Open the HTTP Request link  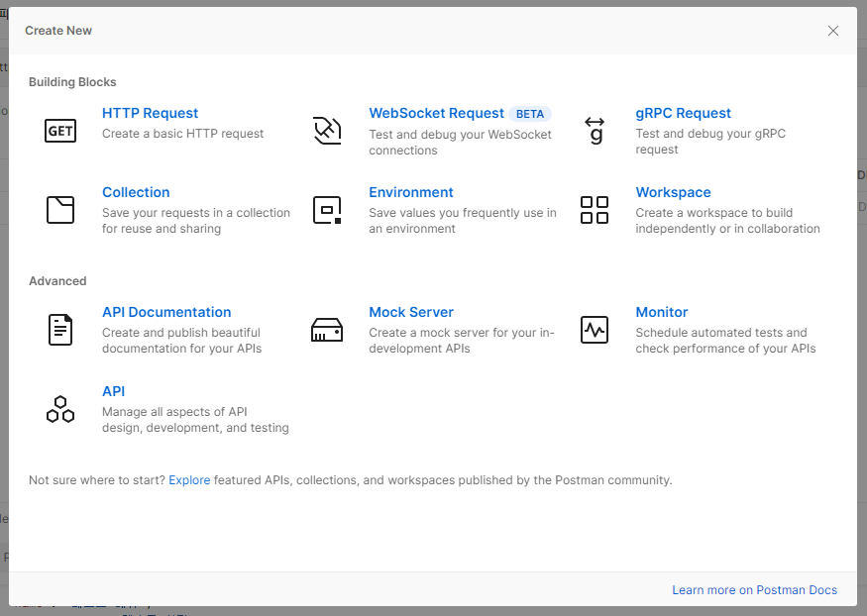[x=150, y=113]
